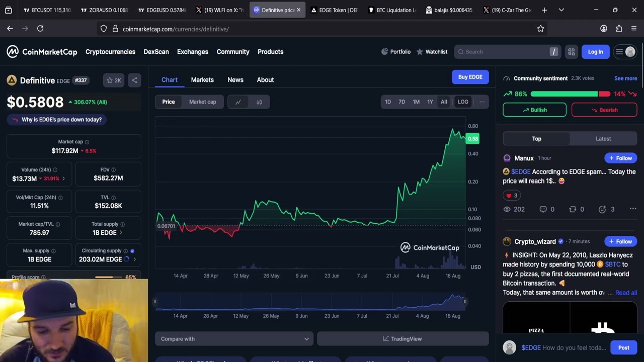Switch chart to candlestick icon
644x362 pixels.
pyautogui.click(x=259, y=102)
